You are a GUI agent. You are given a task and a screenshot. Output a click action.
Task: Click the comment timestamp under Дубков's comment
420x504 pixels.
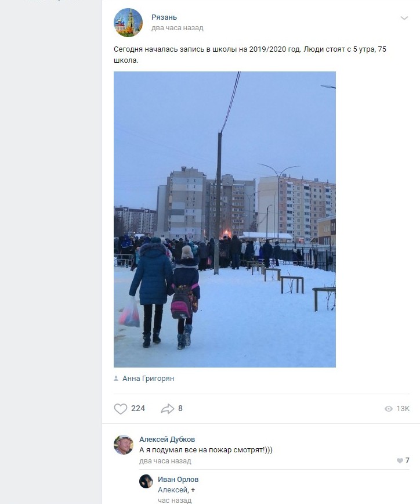click(165, 461)
